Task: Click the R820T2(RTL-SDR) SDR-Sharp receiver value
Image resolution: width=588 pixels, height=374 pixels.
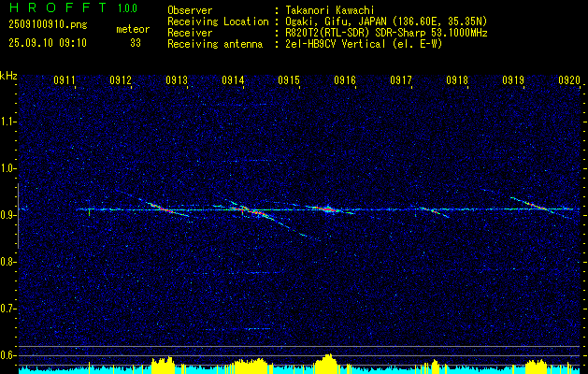Action: pyautogui.click(x=387, y=33)
